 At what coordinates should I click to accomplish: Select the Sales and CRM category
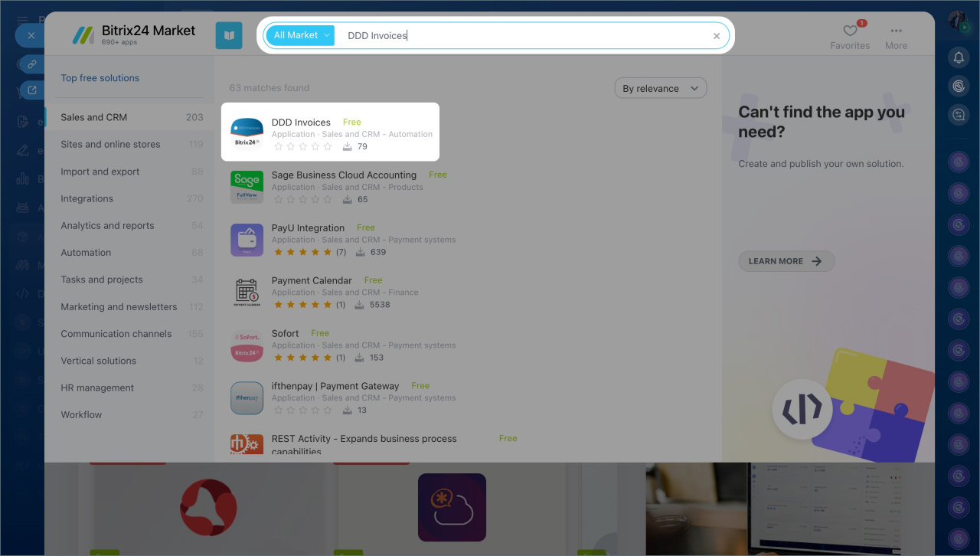[x=94, y=117]
